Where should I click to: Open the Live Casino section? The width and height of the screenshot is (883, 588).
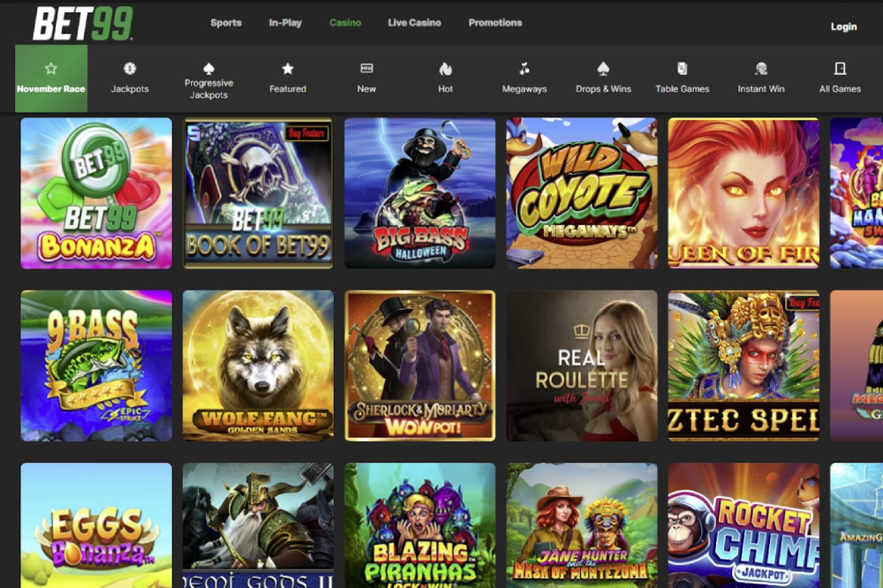tap(414, 23)
